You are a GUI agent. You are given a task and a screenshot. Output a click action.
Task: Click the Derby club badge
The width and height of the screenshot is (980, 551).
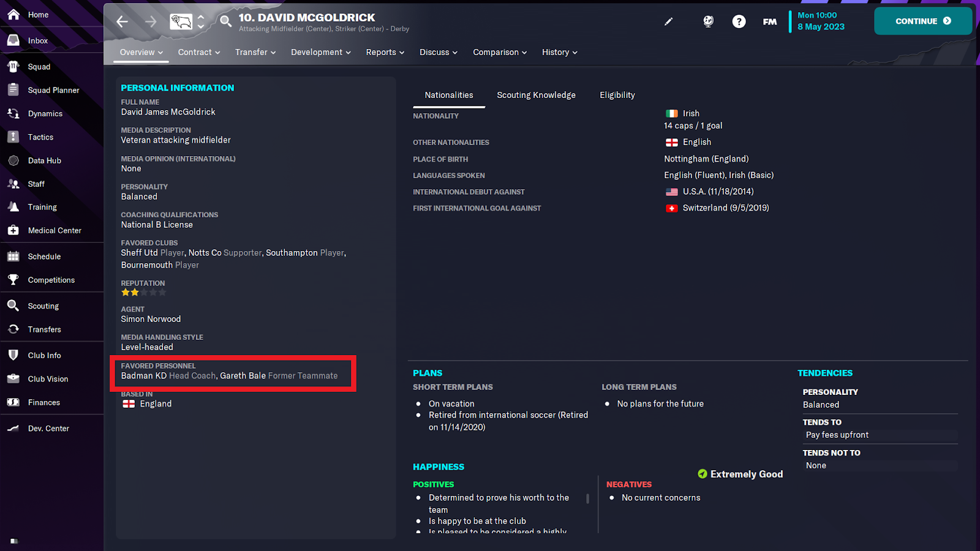click(181, 22)
